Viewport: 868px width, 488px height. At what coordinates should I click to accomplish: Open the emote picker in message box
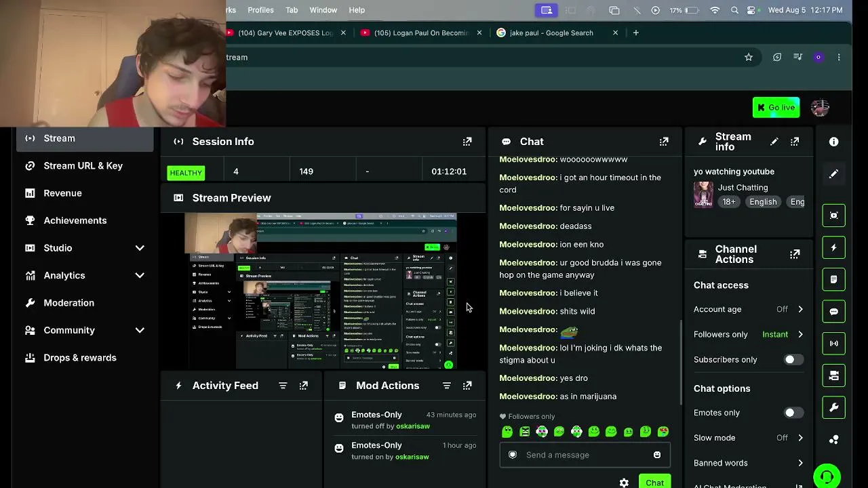[656, 455]
